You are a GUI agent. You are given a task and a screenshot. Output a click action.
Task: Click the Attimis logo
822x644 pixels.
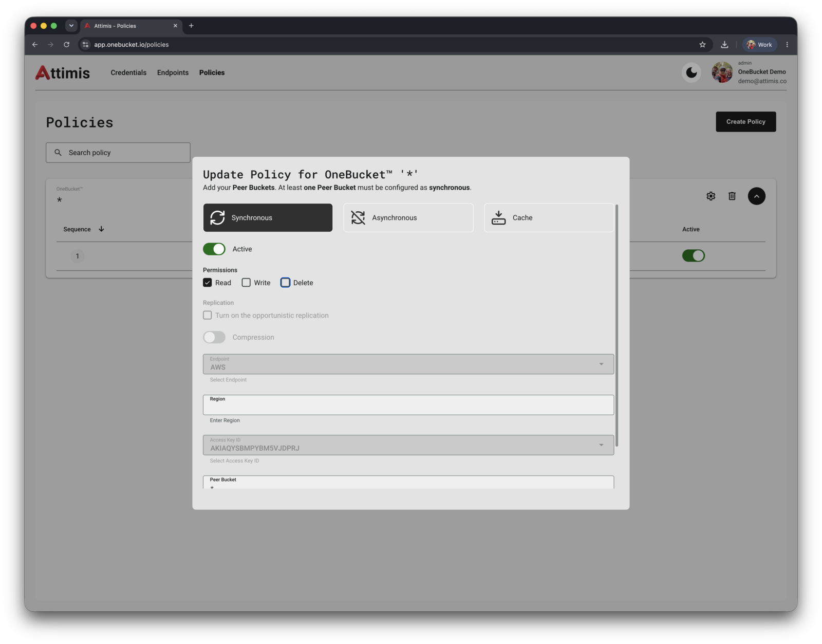click(x=63, y=72)
